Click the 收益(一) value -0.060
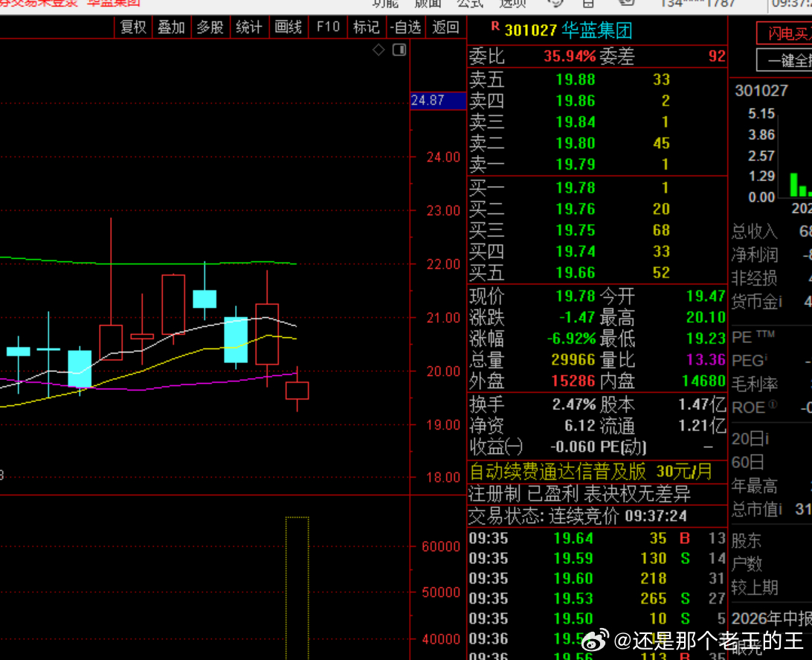This screenshot has height=660, width=812. coord(573,446)
